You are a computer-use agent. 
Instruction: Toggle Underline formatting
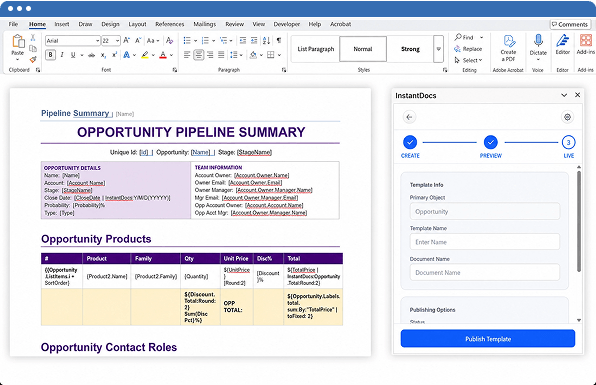click(73, 55)
